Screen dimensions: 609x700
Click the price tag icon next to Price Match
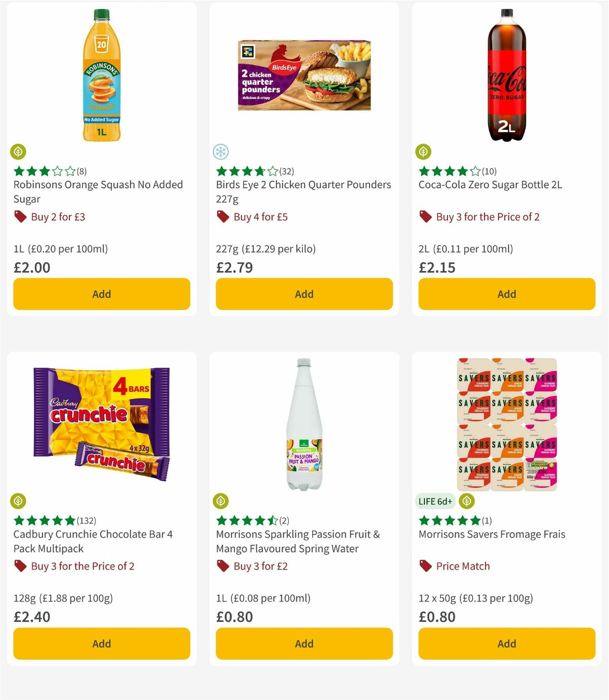tap(424, 566)
